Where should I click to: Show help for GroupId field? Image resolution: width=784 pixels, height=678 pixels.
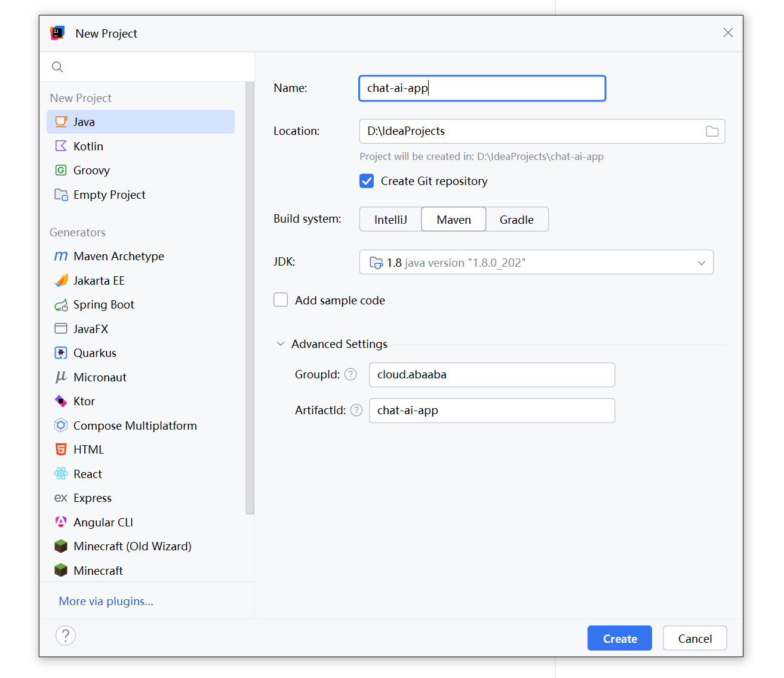(x=351, y=374)
